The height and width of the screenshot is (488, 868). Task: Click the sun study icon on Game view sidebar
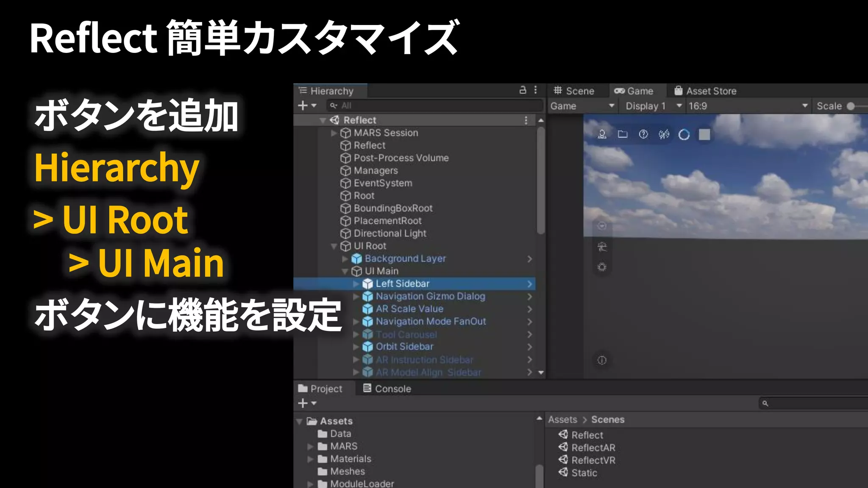602,247
